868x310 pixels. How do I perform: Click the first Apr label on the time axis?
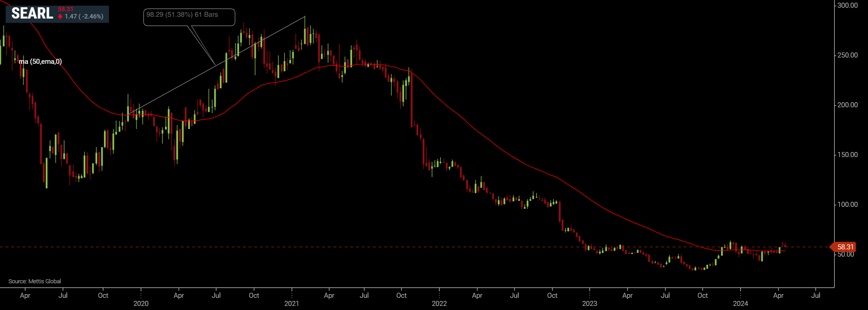coord(25,296)
